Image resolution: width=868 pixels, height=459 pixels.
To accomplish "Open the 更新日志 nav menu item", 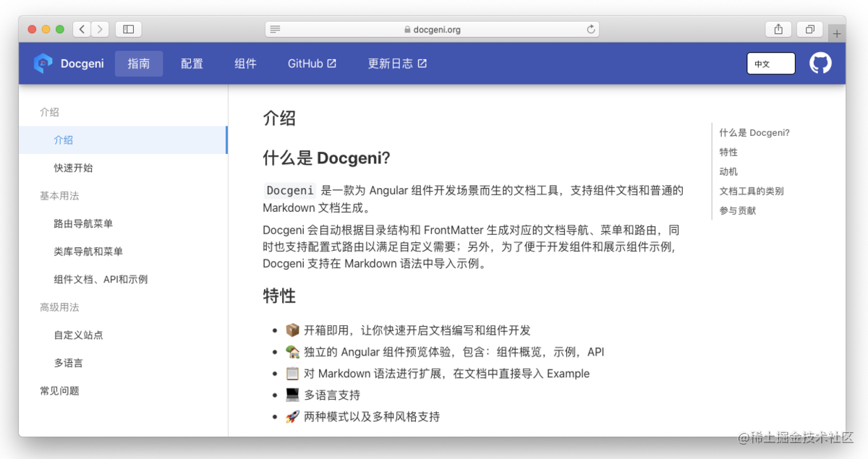I will [x=397, y=64].
